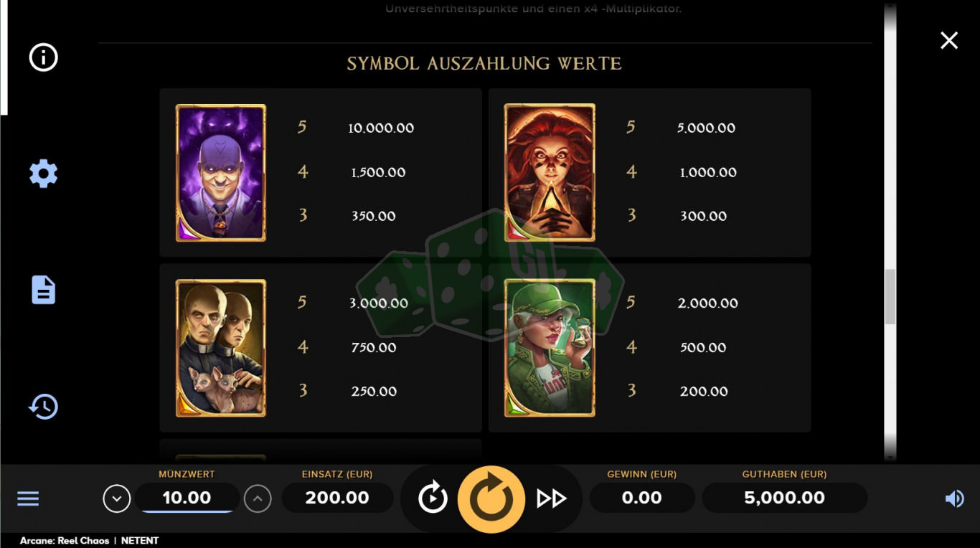The height and width of the screenshot is (548, 980).
Task: Click the purple bald man symbol card
Action: point(221,173)
